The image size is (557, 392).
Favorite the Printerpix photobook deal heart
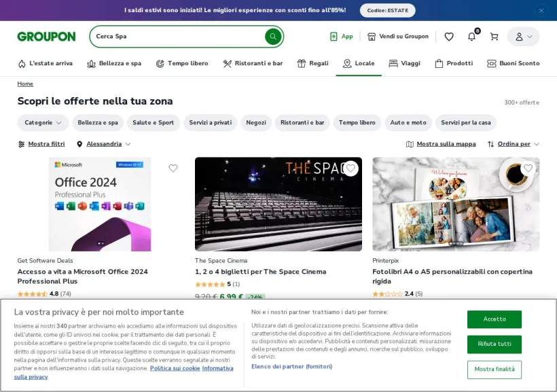pyautogui.click(x=528, y=168)
